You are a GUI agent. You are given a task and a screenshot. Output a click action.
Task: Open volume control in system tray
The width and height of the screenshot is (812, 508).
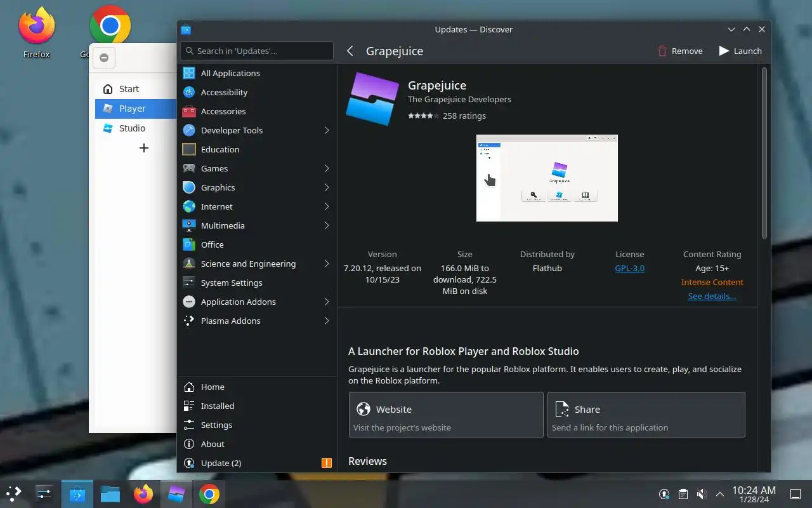tap(702, 494)
